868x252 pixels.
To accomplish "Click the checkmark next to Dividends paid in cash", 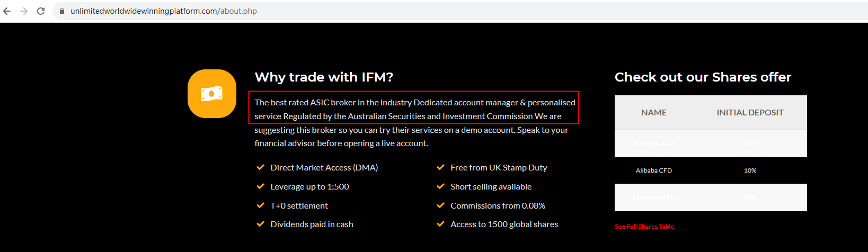I will [260, 224].
